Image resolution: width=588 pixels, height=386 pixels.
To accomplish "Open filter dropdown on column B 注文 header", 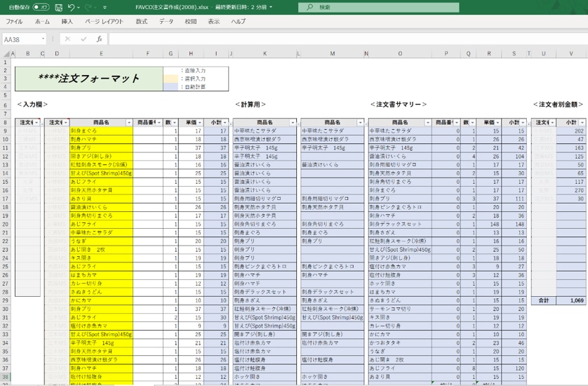I will [36, 123].
